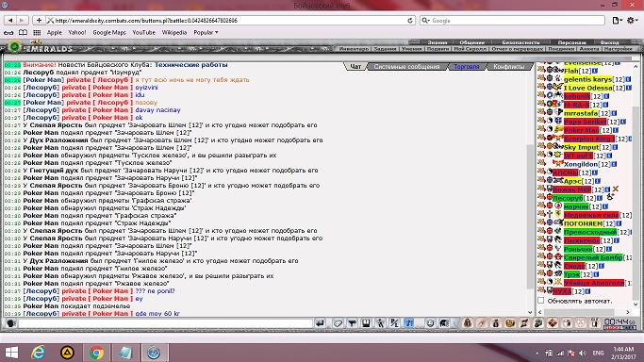Open the Знания top menu

click(x=437, y=42)
